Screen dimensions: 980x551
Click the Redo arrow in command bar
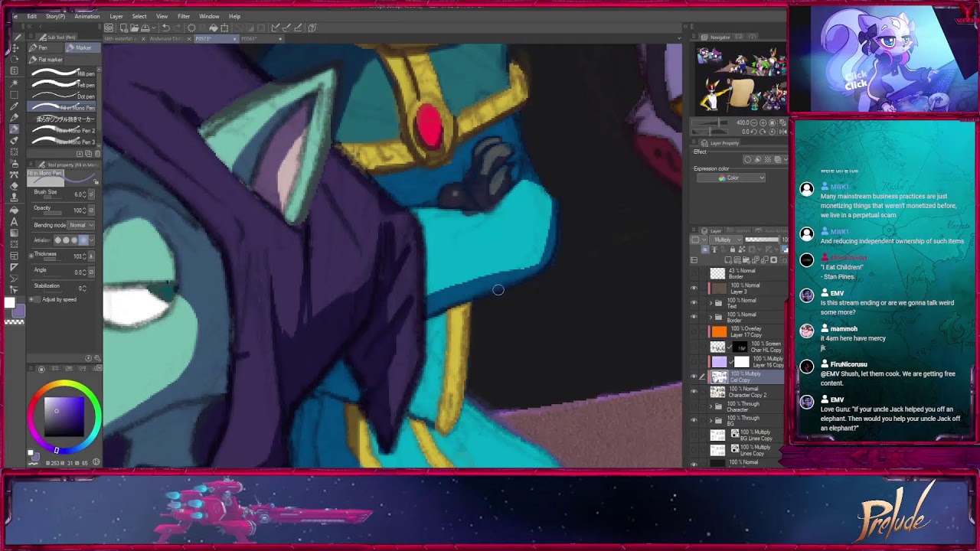click(176, 28)
